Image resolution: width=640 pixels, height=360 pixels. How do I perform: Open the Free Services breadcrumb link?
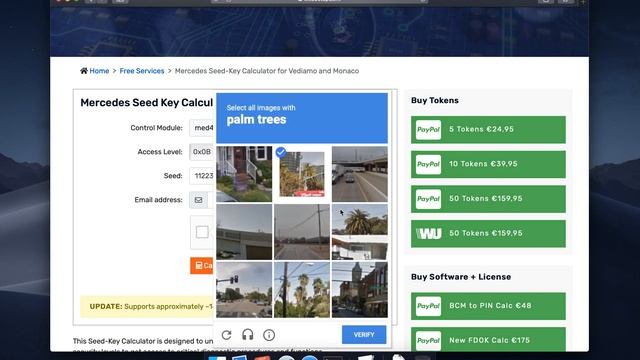pos(142,71)
